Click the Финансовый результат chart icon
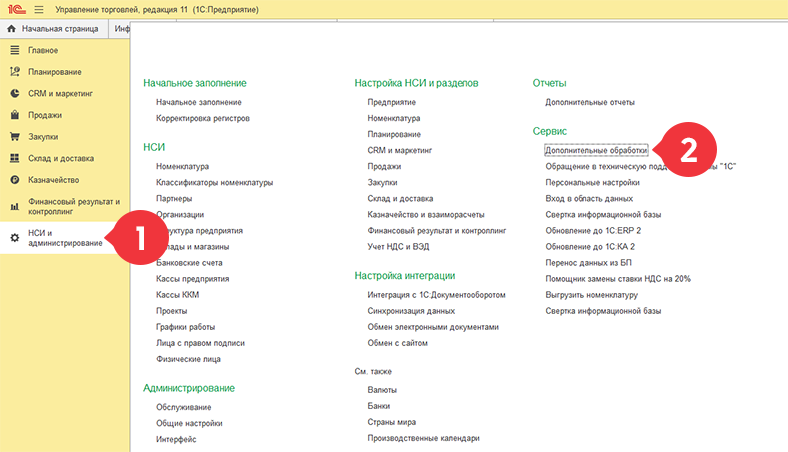This screenshot has width=788, height=452. click(x=15, y=207)
